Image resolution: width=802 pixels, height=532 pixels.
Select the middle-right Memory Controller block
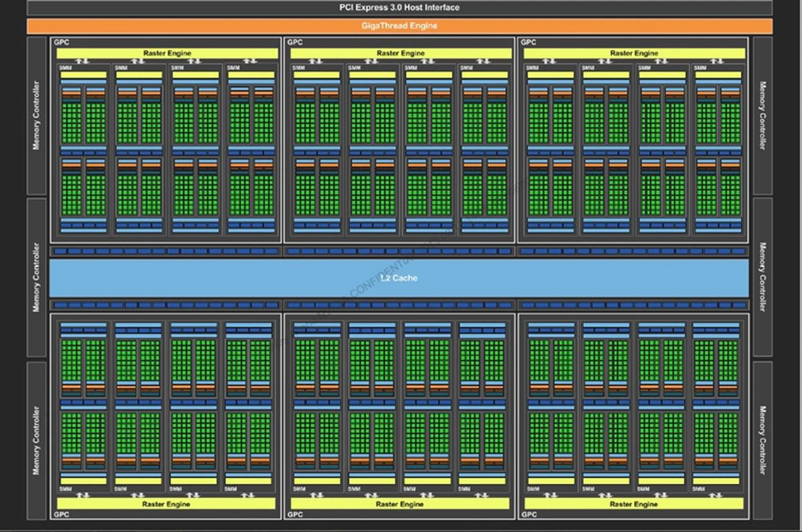coord(762,277)
